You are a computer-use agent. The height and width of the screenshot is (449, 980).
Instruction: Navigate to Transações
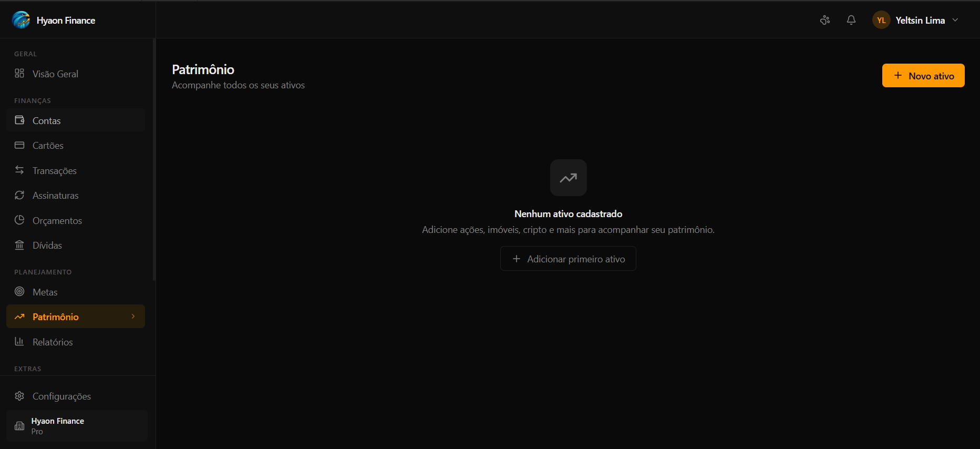coord(76,170)
